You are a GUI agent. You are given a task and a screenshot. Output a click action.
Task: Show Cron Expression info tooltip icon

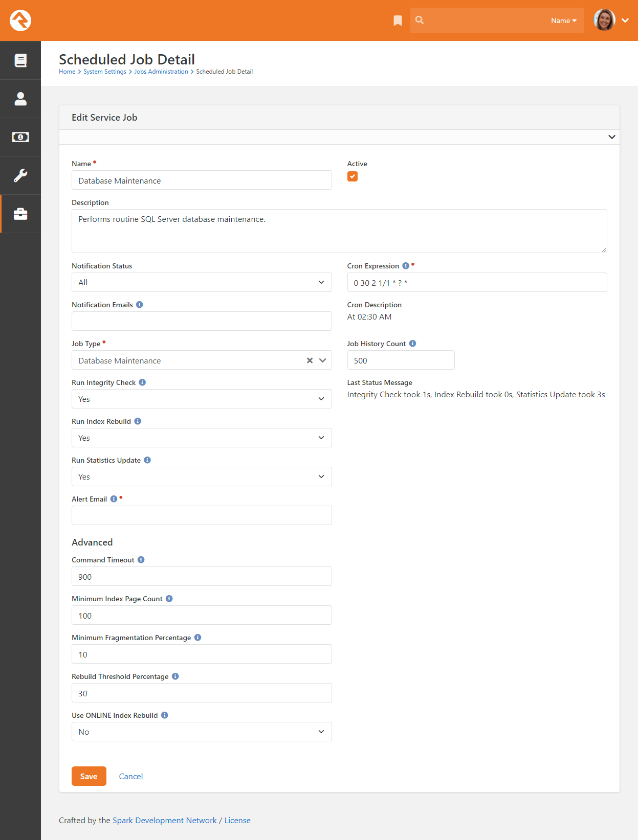(406, 266)
